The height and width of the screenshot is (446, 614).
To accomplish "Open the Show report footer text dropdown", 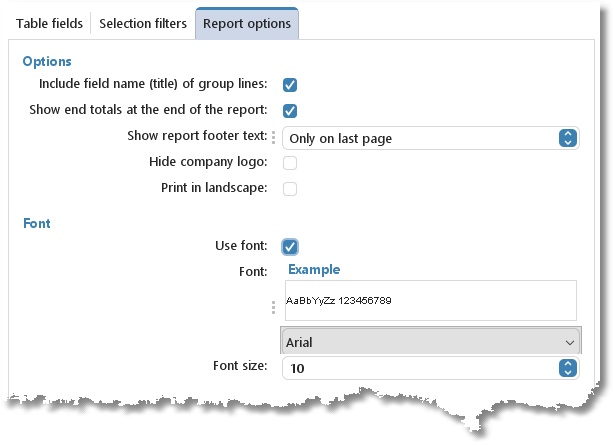I will click(x=431, y=138).
